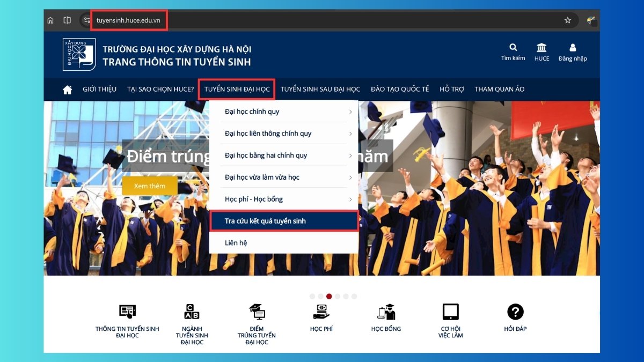Click the first slider dot
The height and width of the screenshot is (362, 644).
tap(312, 296)
